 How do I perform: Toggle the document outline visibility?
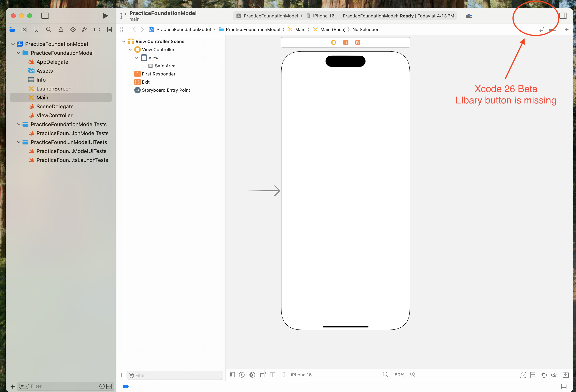[x=232, y=375]
